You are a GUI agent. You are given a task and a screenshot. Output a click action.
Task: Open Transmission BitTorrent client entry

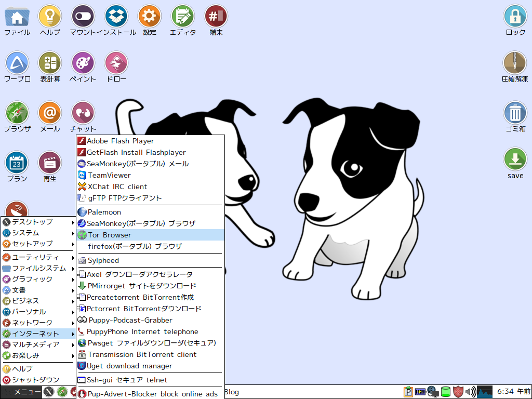click(x=151, y=354)
